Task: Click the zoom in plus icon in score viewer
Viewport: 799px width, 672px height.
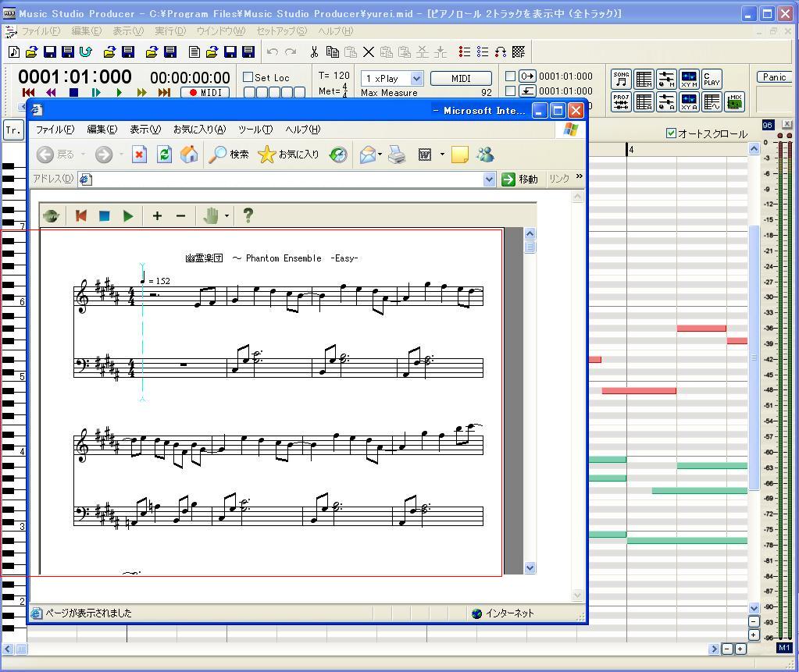Action: tap(157, 216)
